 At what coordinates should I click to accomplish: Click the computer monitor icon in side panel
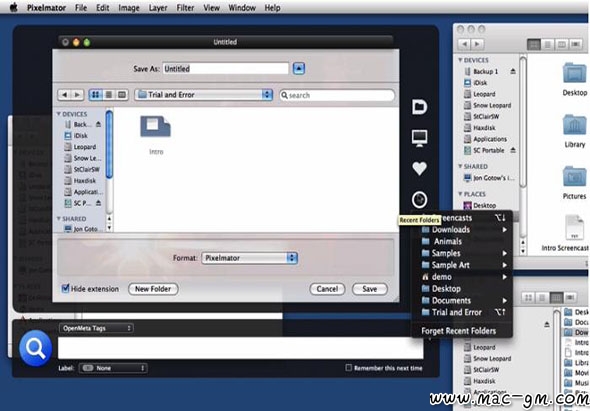pos(419,138)
